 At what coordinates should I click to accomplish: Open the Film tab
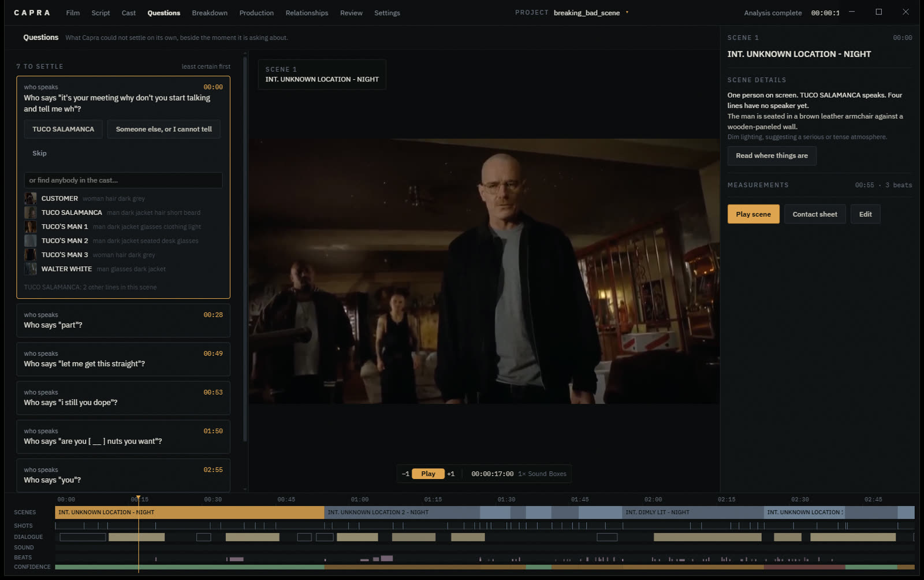(x=73, y=13)
